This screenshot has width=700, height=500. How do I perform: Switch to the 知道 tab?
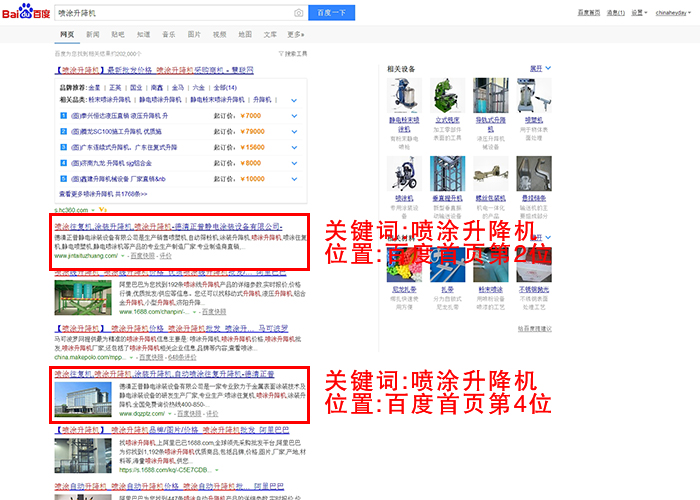pyautogui.click(x=143, y=34)
